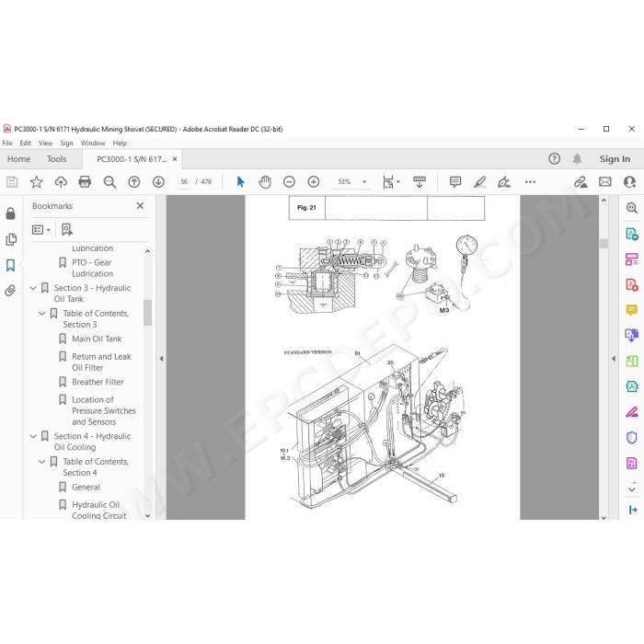Activate the hand pan tool
Screen dimensions: 644x644
click(265, 181)
